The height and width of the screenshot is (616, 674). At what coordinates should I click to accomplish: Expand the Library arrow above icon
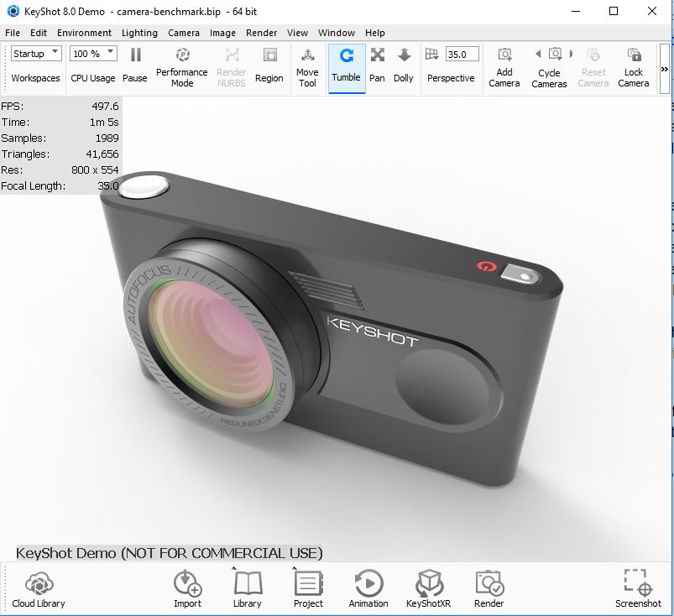tap(234, 568)
